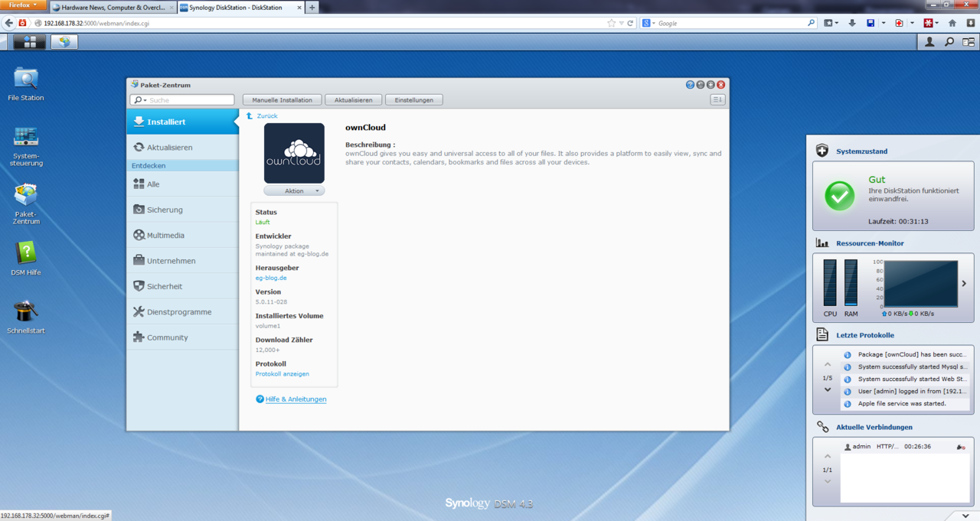
Task: Open the eg-blog.de publisher link
Action: pyautogui.click(x=271, y=278)
